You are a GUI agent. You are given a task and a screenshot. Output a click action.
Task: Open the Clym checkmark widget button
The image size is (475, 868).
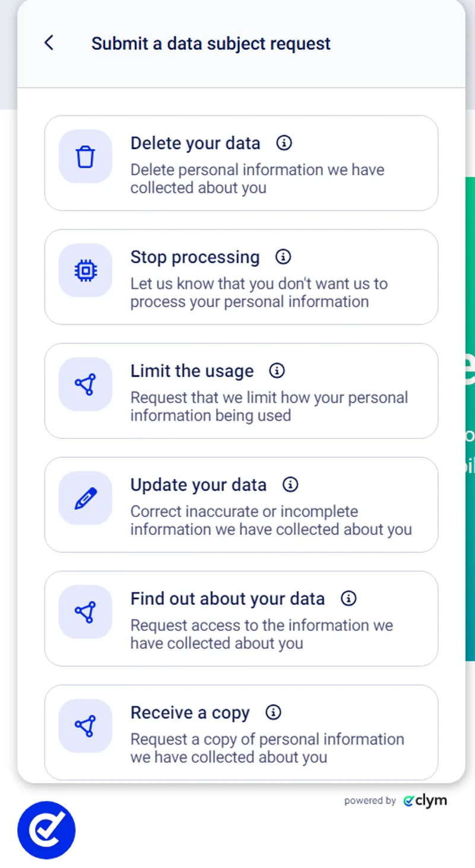pos(46,829)
